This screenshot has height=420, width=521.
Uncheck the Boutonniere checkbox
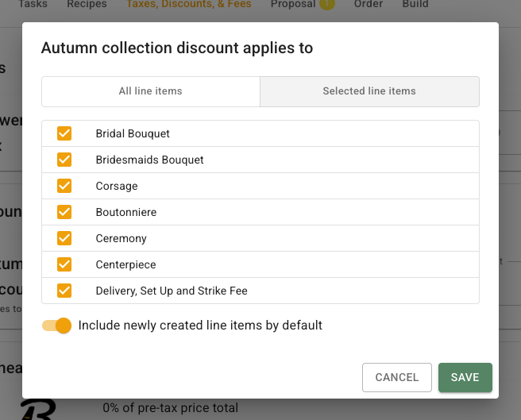64,212
